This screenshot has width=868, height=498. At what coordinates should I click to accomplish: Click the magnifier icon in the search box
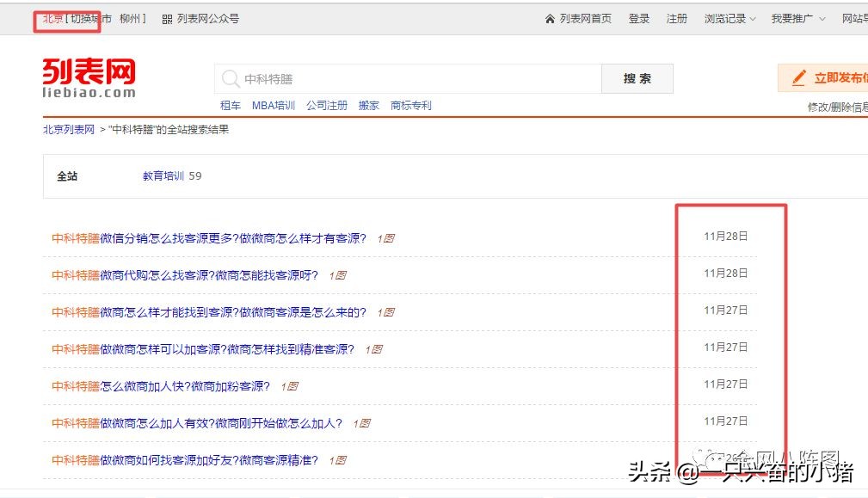(230, 78)
